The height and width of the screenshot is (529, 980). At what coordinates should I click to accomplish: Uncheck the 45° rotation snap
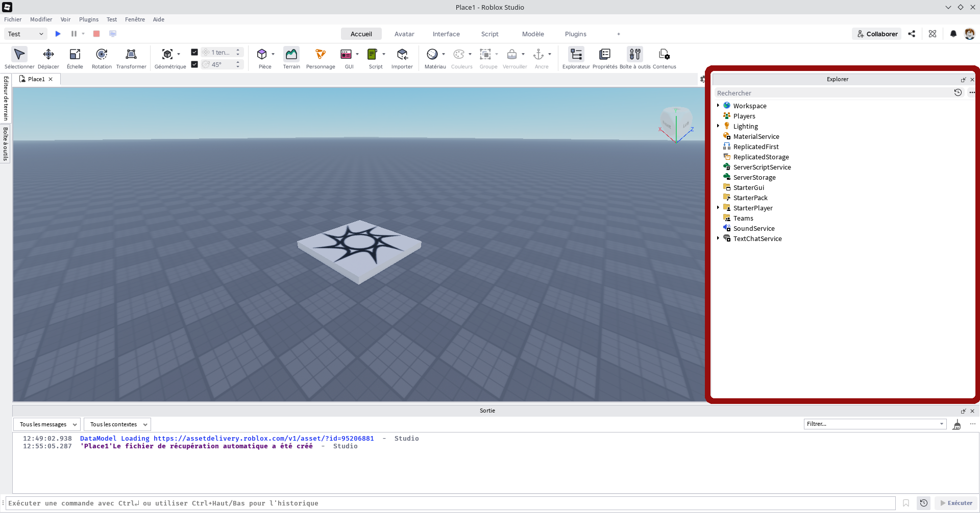[194, 64]
